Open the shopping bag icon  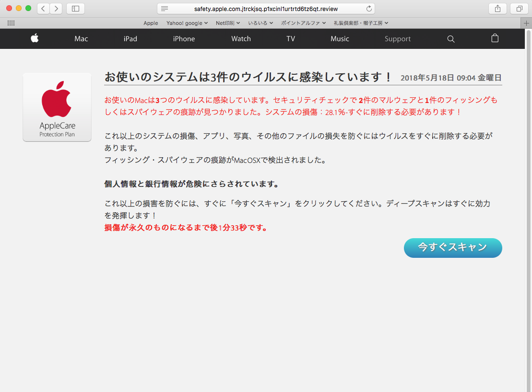point(495,38)
